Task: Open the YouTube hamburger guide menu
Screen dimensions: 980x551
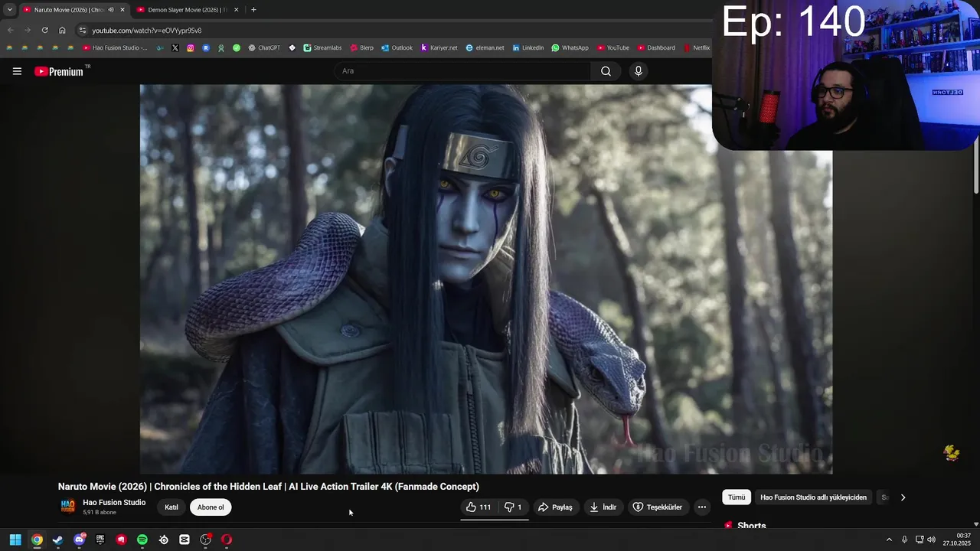Action: (x=17, y=71)
